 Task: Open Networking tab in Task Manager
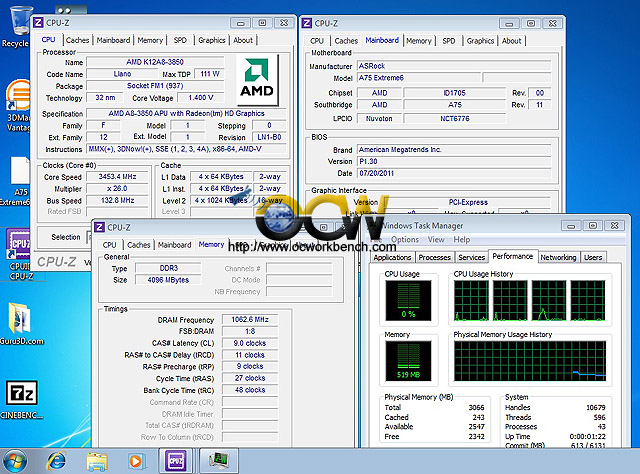[558, 257]
